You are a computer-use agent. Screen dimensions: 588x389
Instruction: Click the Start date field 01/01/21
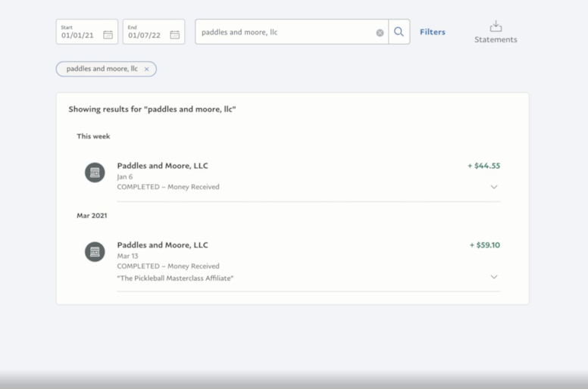87,32
